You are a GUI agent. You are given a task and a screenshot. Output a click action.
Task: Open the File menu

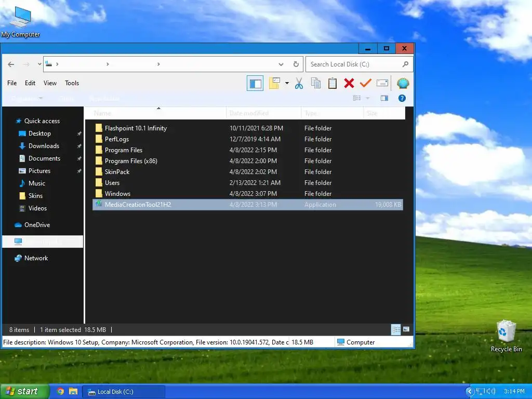[x=12, y=83]
